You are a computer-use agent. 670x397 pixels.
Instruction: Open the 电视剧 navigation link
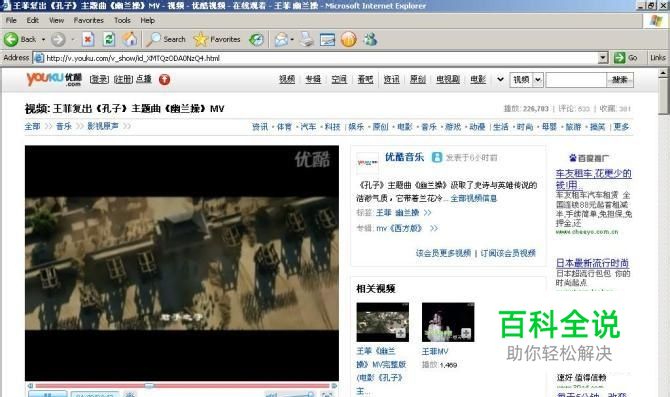click(448, 79)
